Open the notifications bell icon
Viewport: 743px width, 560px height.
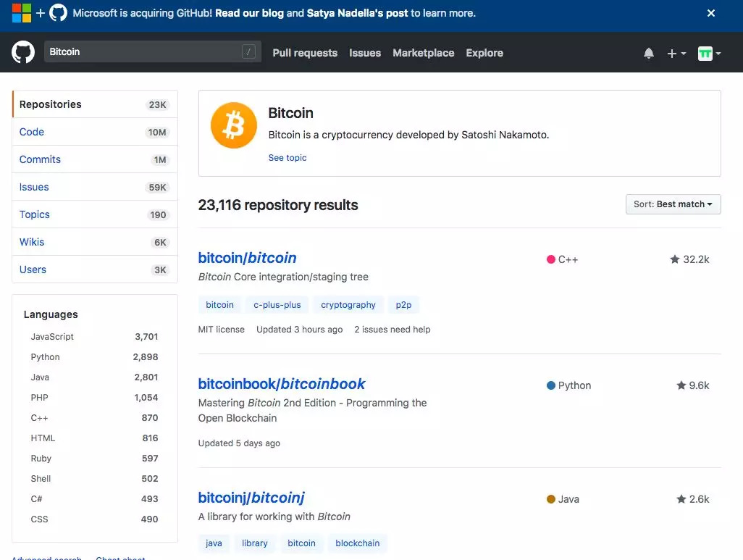click(649, 53)
